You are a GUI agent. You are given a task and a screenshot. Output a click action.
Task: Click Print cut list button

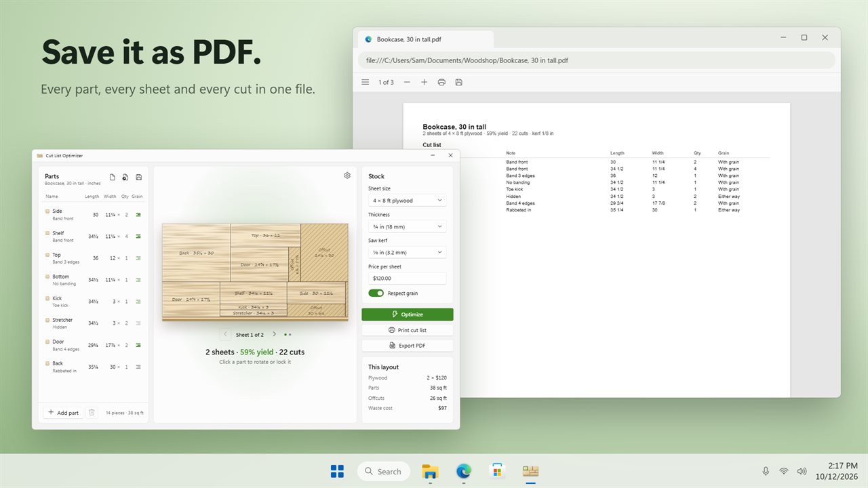coord(408,330)
